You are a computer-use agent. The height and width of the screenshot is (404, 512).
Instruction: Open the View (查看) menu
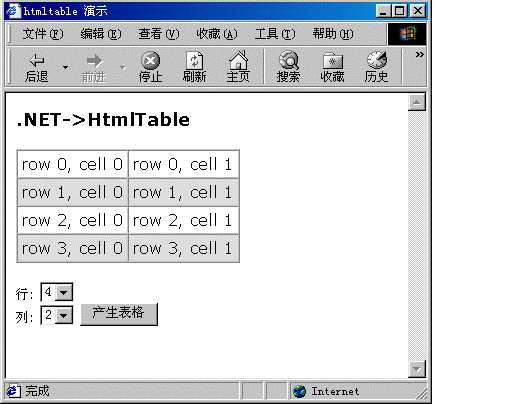click(x=159, y=34)
